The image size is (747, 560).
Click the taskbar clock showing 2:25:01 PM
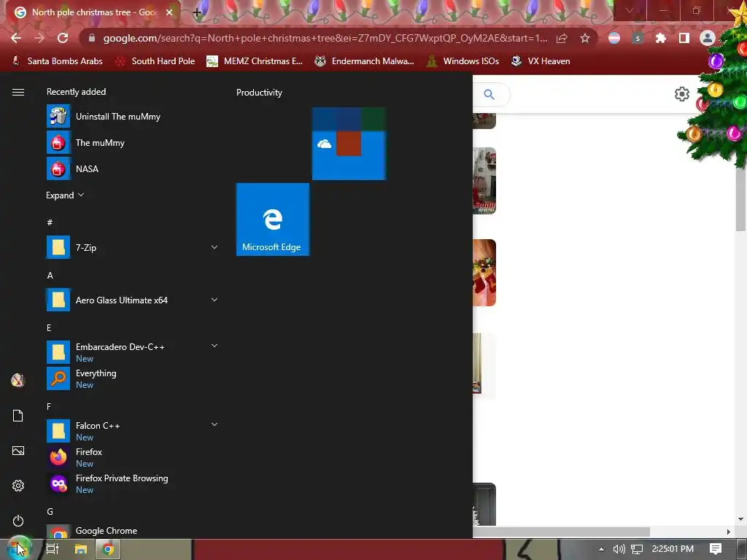point(672,548)
